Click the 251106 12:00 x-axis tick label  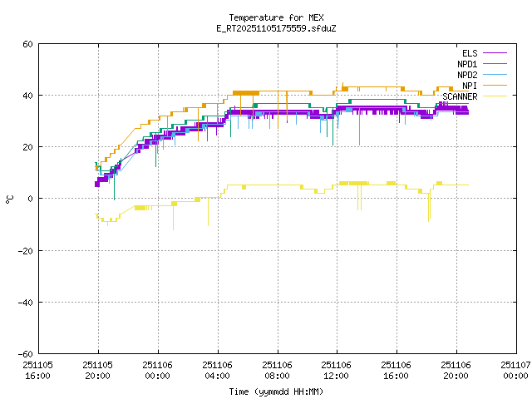point(336,370)
